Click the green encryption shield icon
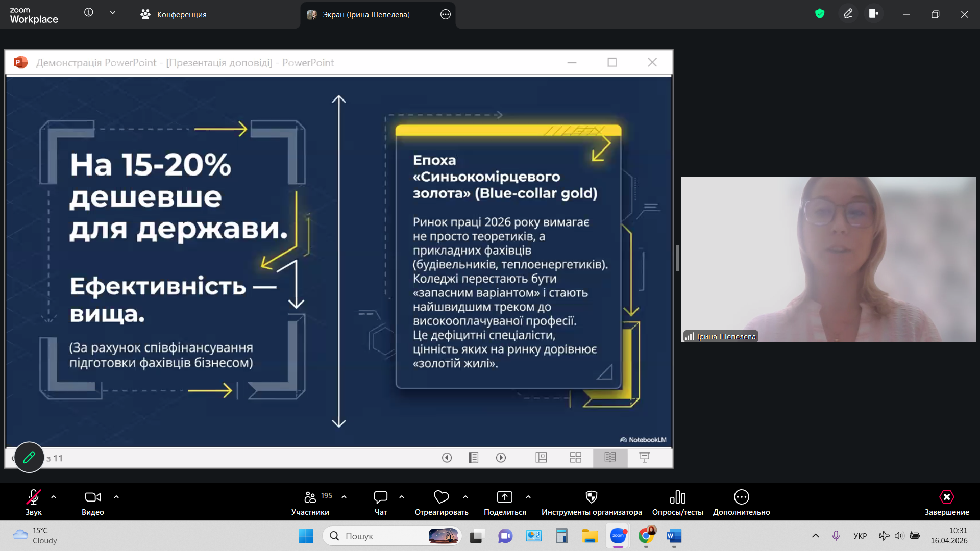 [820, 14]
